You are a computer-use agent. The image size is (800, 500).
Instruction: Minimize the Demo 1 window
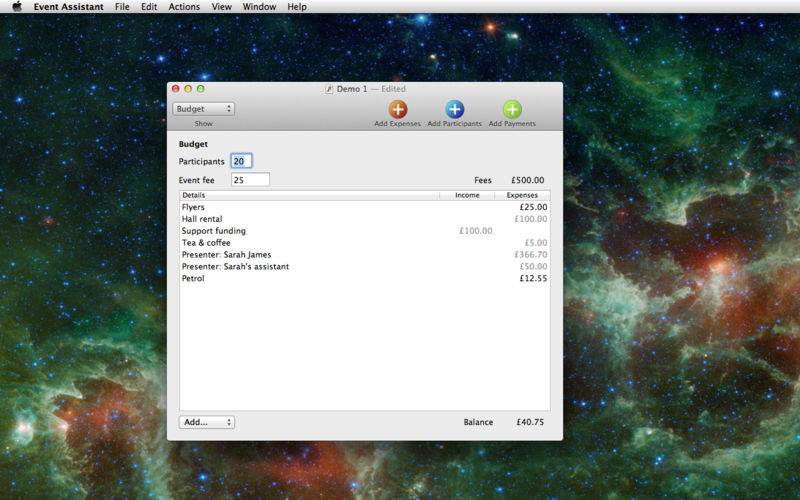pyautogui.click(x=188, y=89)
